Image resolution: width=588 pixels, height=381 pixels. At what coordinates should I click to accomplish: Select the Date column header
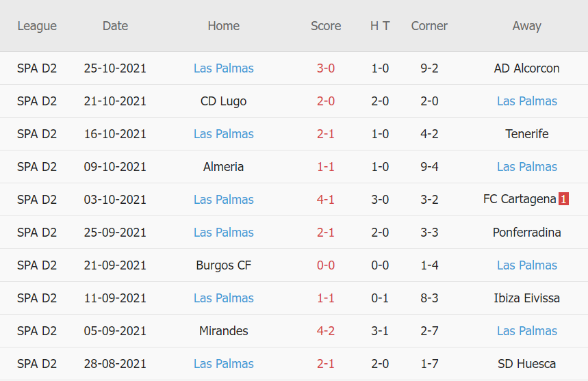pos(115,26)
